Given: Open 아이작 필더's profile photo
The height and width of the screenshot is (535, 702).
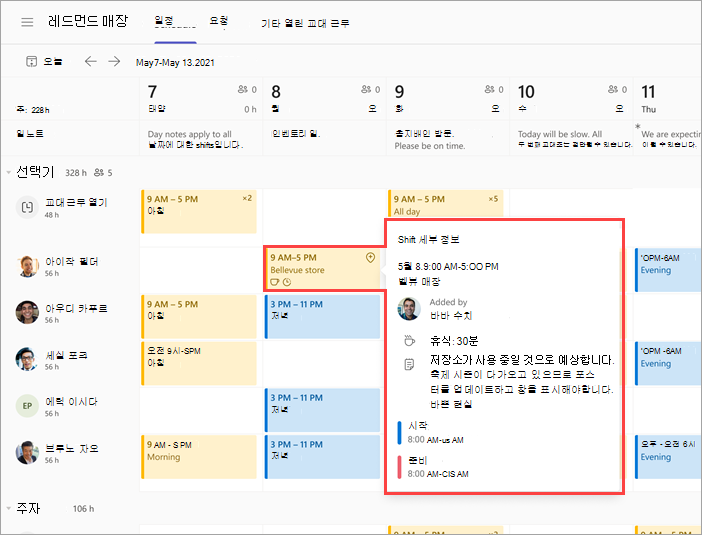Looking at the screenshot, I should (x=27, y=266).
